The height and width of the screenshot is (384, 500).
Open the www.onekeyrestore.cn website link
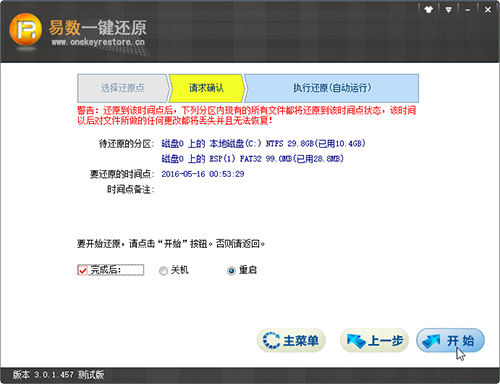pyautogui.click(x=98, y=42)
